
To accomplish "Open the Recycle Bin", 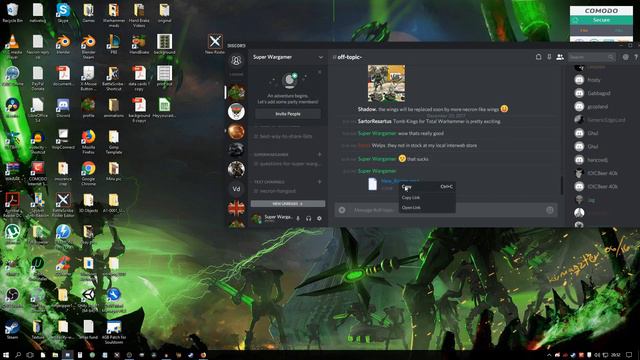I will 12,13.
